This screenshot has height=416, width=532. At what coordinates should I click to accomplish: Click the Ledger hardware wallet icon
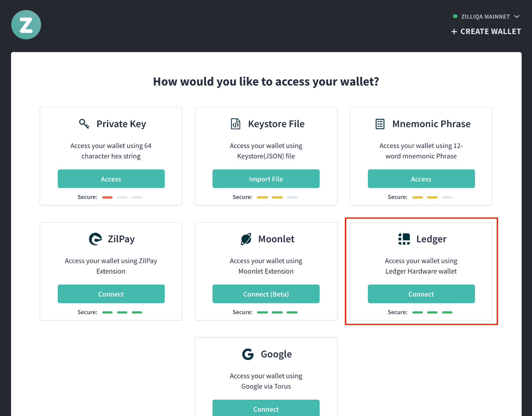click(404, 239)
